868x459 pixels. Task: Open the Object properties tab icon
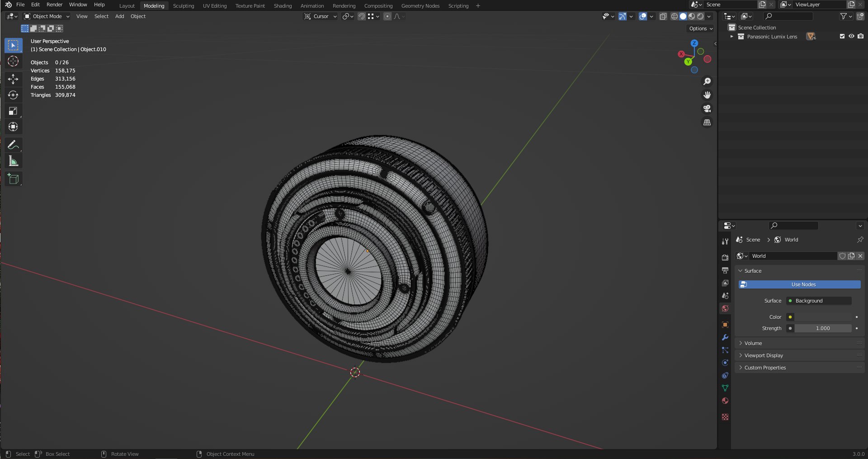(x=725, y=325)
